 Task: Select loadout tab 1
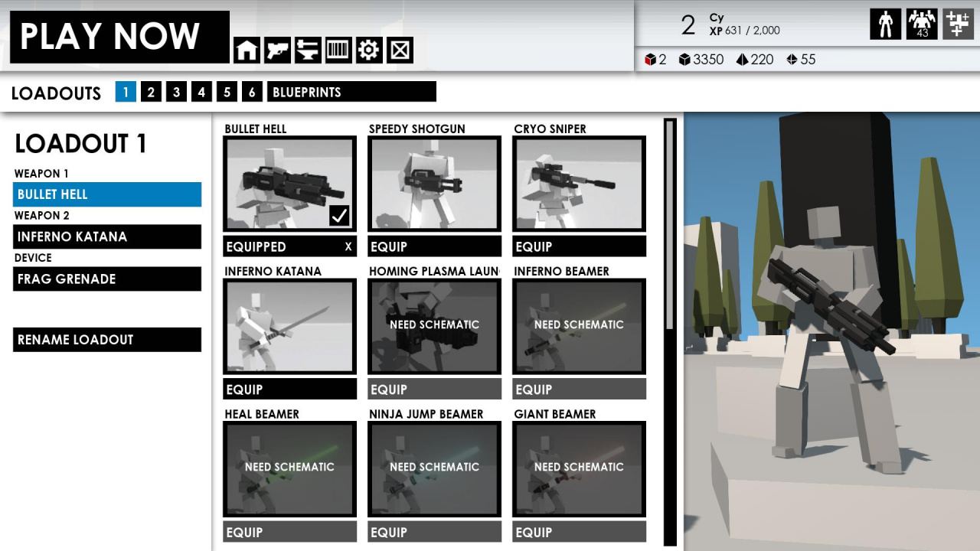pos(126,92)
